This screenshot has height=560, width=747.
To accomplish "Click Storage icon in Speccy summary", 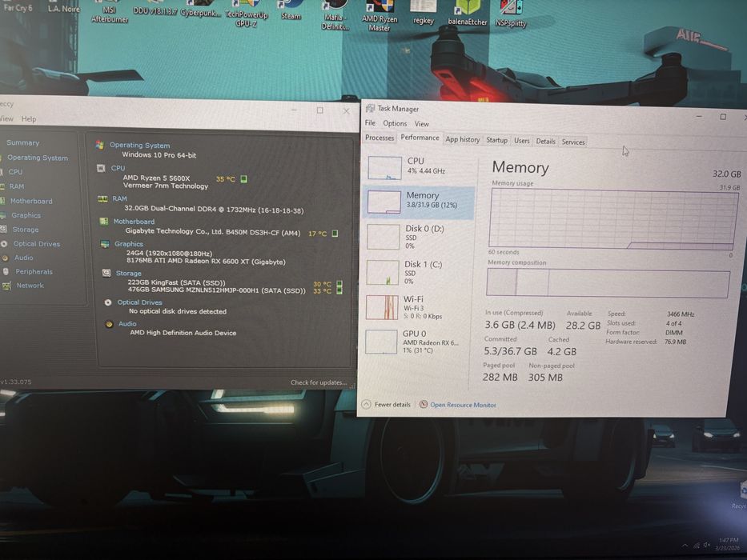I will coord(106,273).
